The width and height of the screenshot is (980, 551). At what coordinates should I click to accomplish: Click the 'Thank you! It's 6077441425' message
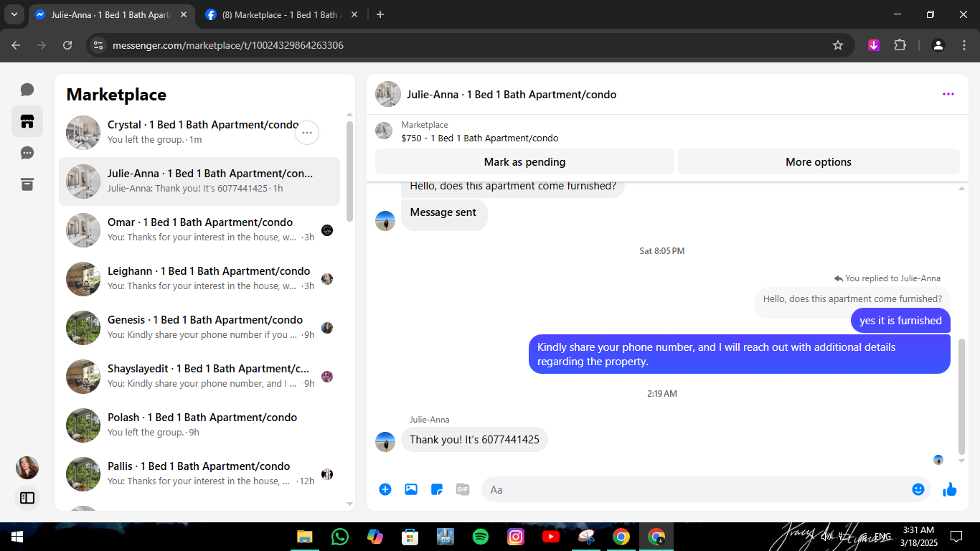(474, 439)
